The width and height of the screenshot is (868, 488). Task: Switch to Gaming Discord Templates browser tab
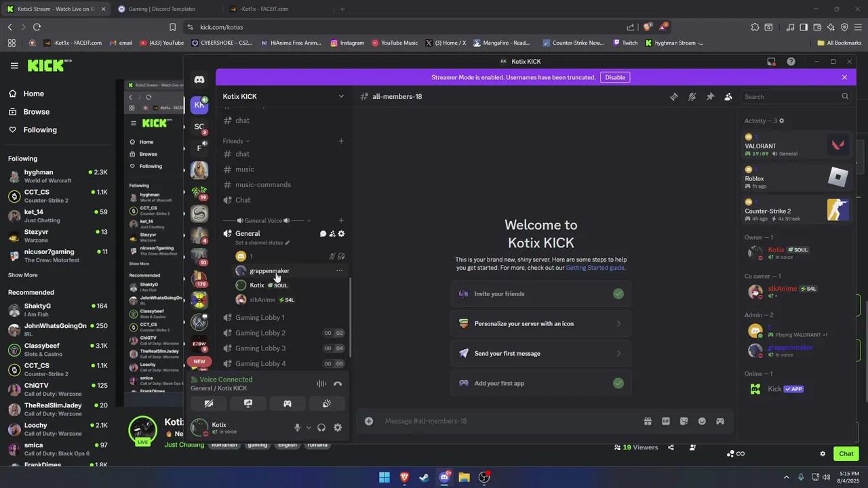(163, 9)
